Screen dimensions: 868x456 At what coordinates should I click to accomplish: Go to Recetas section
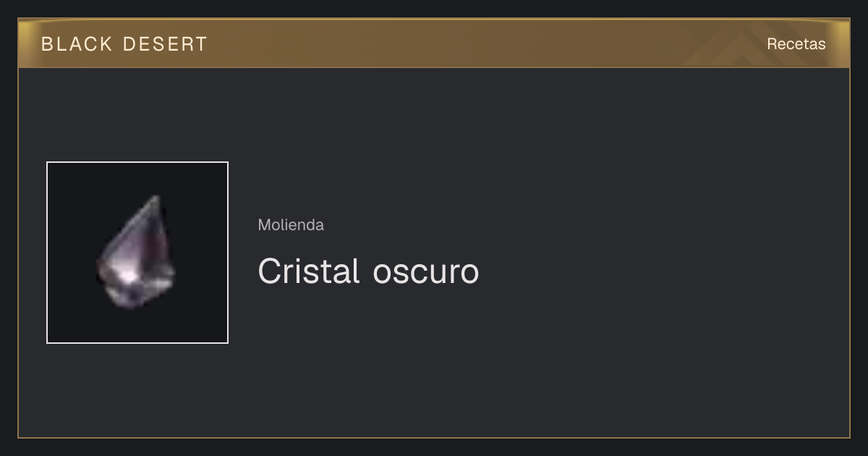click(x=796, y=44)
